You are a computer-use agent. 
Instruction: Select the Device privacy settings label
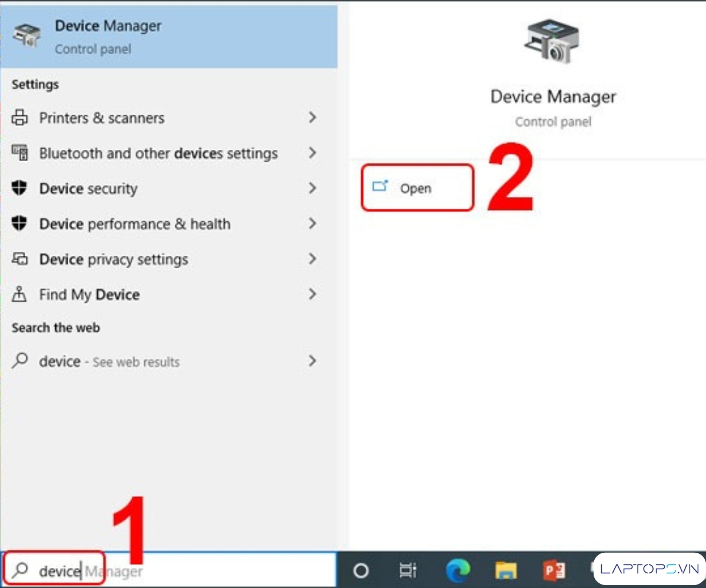pos(114,259)
